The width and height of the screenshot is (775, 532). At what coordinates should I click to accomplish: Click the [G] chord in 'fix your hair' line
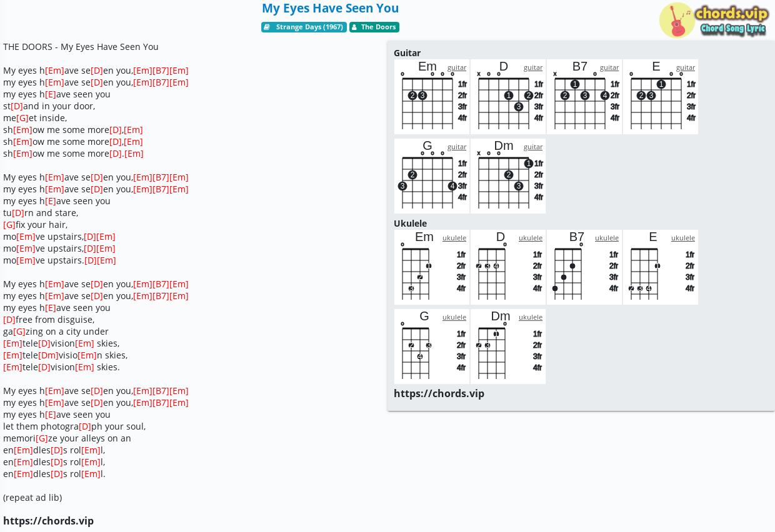click(x=9, y=225)
